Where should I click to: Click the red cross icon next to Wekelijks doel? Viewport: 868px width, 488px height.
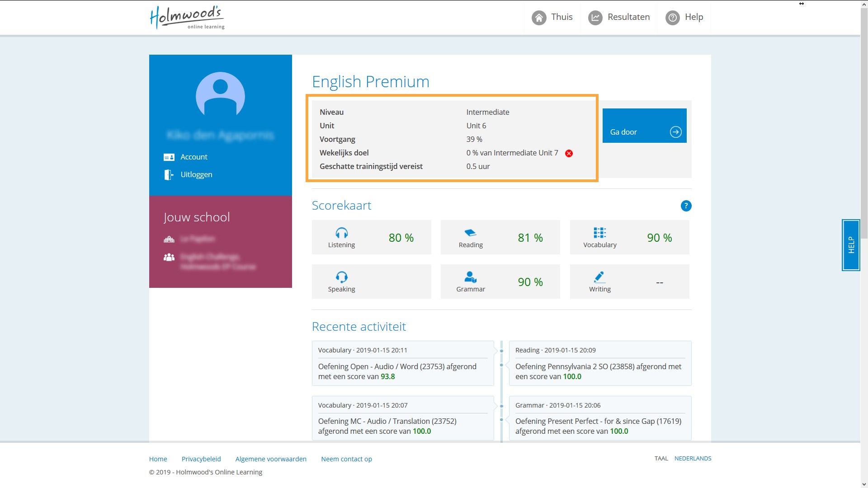click(569, 153)
